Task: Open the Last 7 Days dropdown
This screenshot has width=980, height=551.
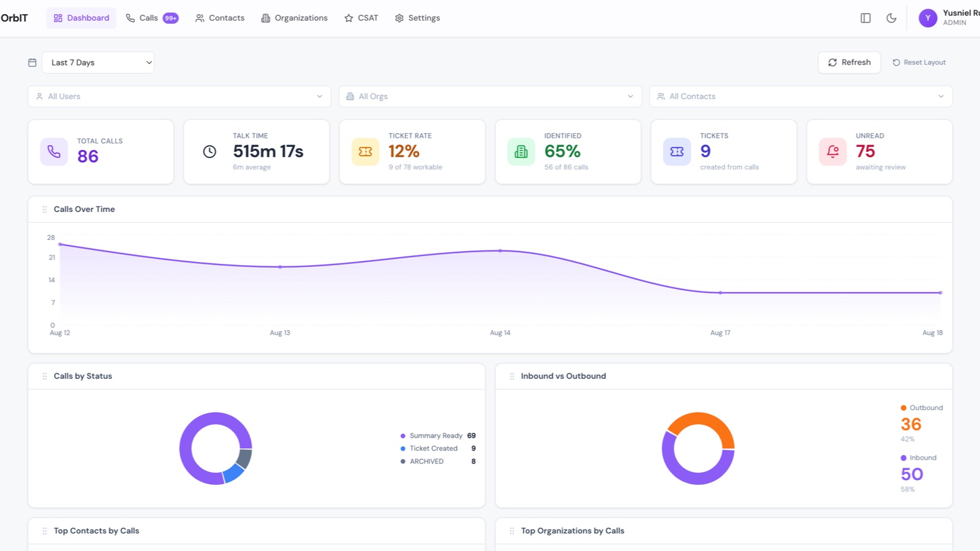Action: click(98, 62)
